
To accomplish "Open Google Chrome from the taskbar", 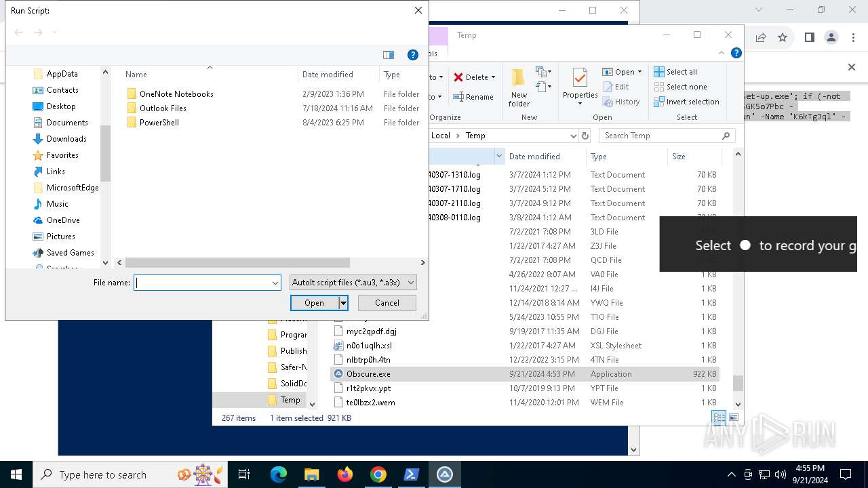I will 378,474.
